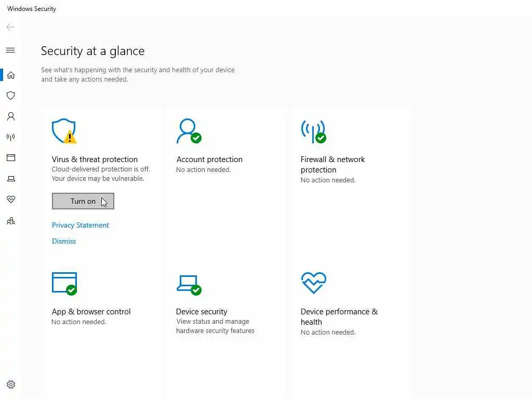
Task: Select the Home icon in the sidebar
Action: coord(11,75)
